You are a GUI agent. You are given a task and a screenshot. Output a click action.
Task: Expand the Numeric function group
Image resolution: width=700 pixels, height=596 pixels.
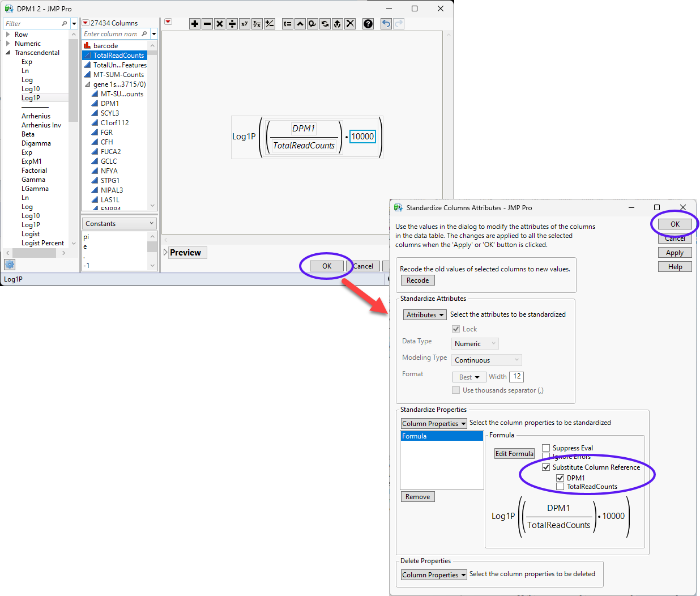tap(8, 44)
